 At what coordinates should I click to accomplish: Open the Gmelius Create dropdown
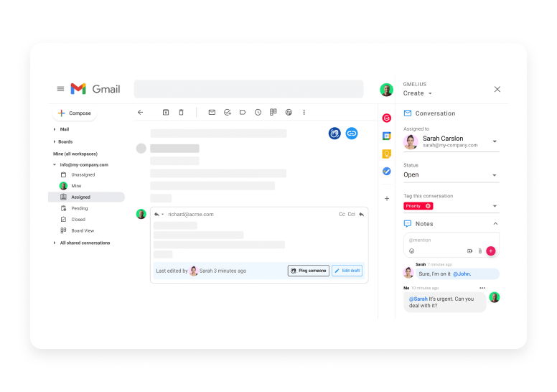430,93
